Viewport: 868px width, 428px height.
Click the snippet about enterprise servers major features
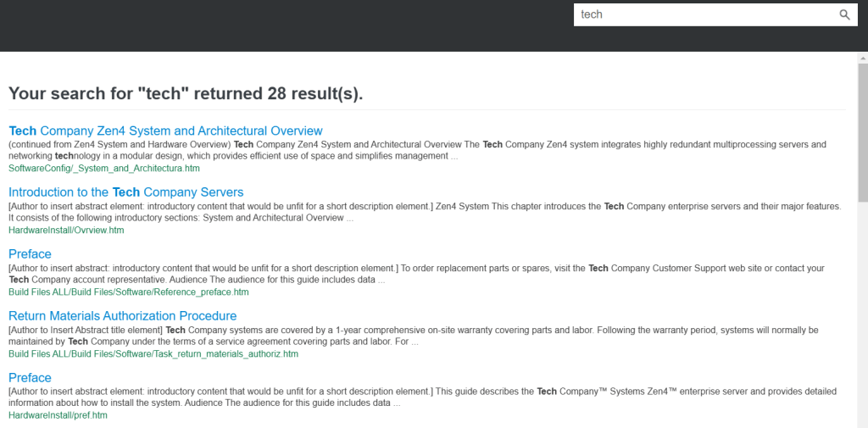(x=426, y=212)
